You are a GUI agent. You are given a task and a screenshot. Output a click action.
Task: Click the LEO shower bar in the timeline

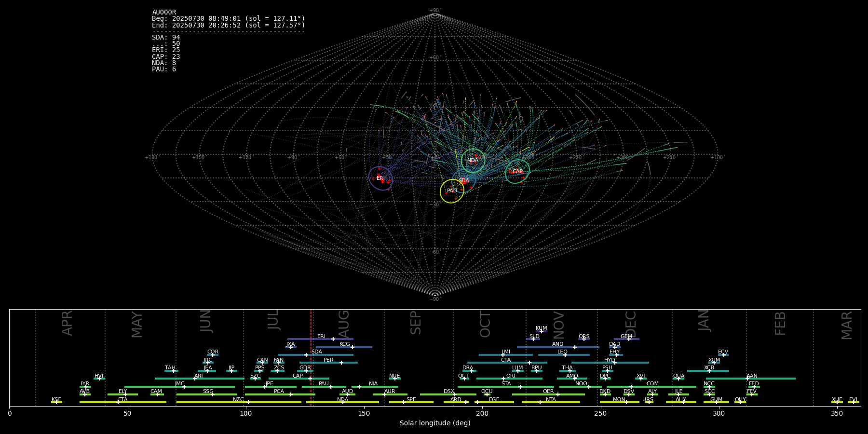pyautogui.click(x=564, y=355)
